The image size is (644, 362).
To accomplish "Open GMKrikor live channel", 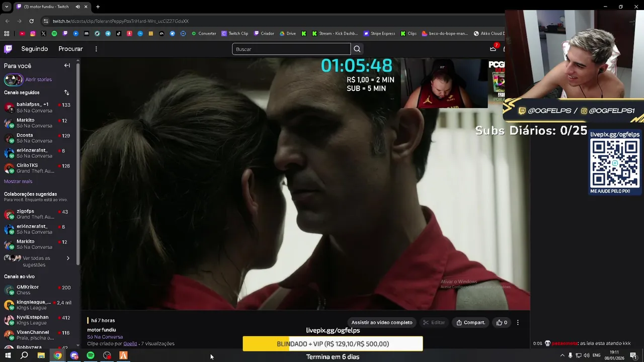I will (x=38, y=290).
